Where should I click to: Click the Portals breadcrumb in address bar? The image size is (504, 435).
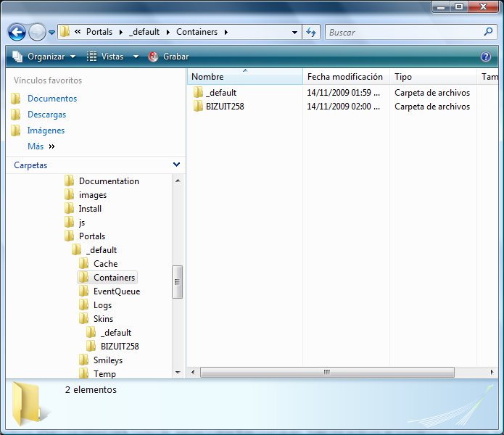click(x=99, y=32)
